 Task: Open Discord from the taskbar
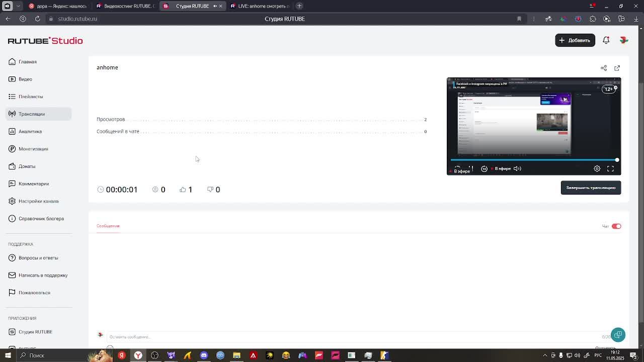pos(204,355)
